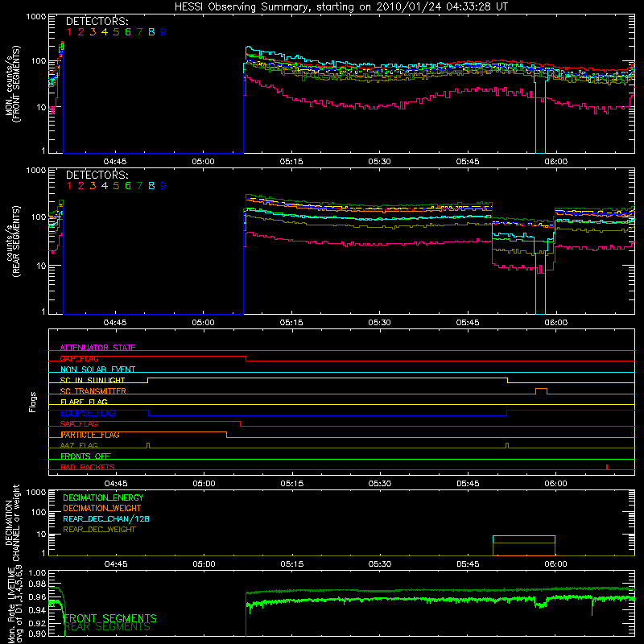
Task: Click 05:30 tick label under rear segments plot
Action: tap(379, 323)
